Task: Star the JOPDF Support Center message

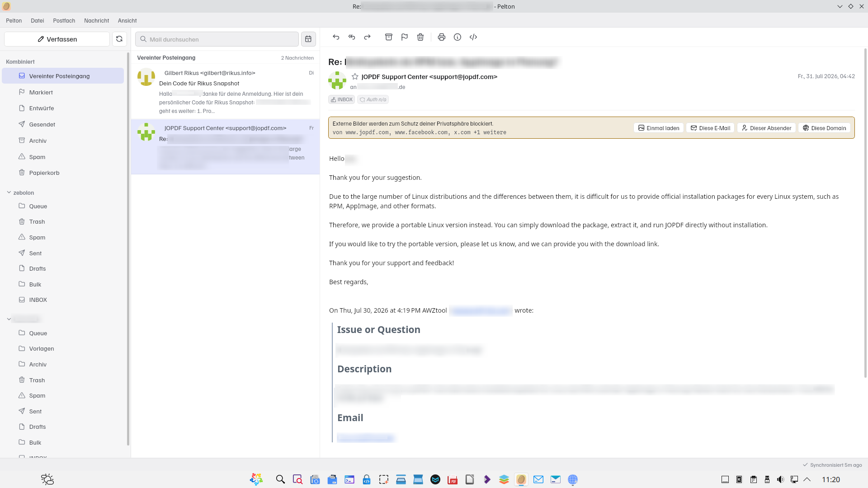Action: pos(355,77)
